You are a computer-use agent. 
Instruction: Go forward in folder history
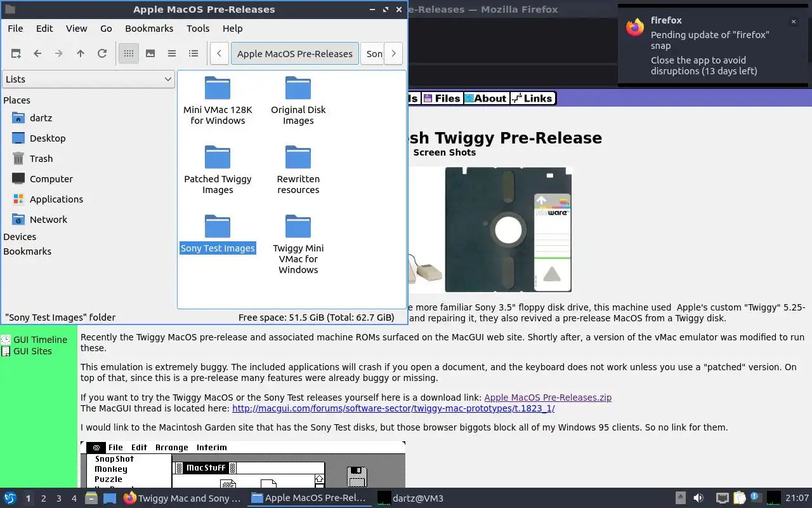tap(59, 54)
